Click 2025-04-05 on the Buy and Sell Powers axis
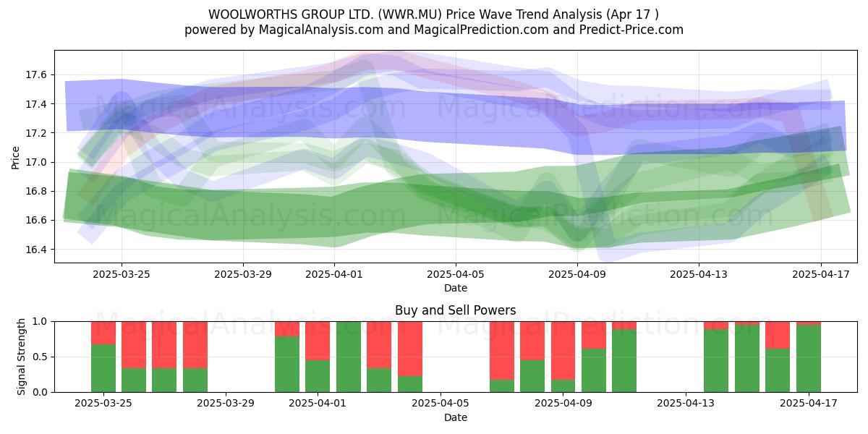Screen dimensions: 868x434 (x=441, y=403)
